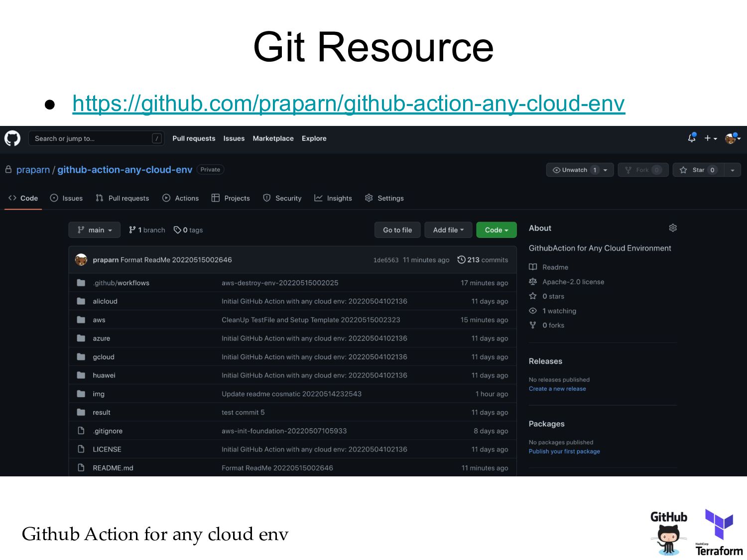Switch to the Code tab

click(23, 198)
